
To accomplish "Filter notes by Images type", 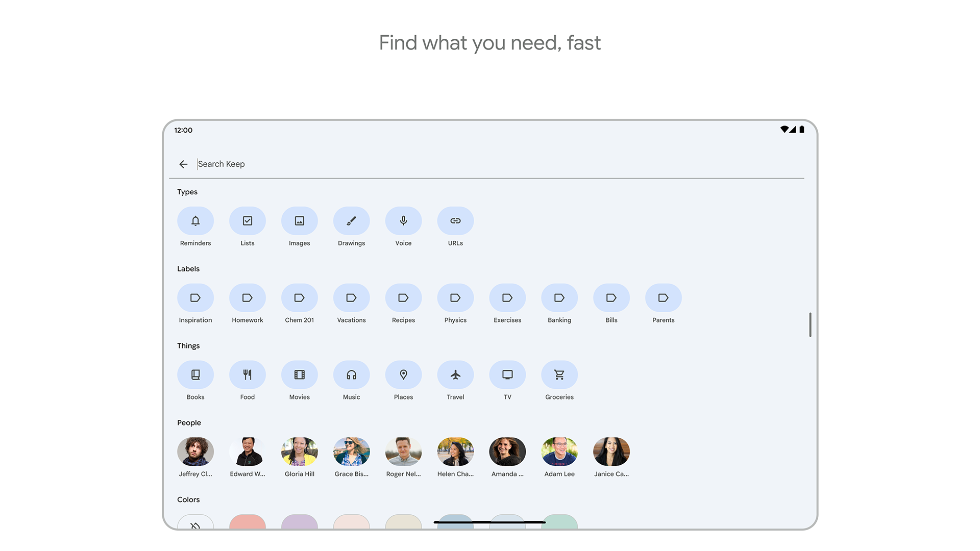I will 300,221.
